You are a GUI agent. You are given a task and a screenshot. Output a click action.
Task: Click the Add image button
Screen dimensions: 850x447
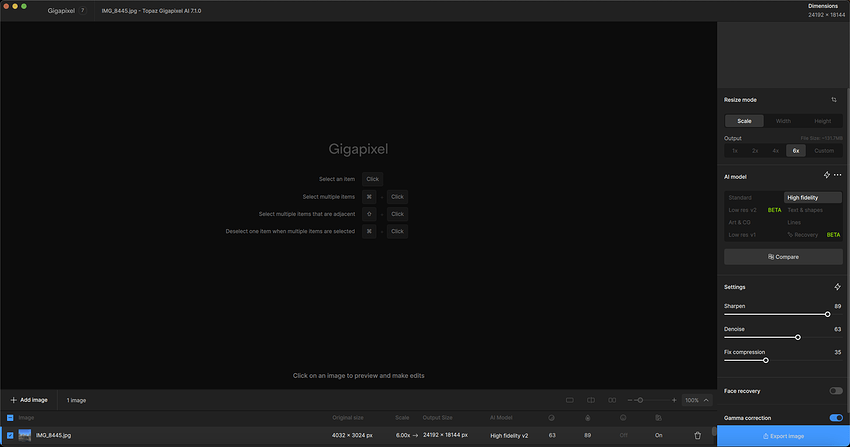29,400
